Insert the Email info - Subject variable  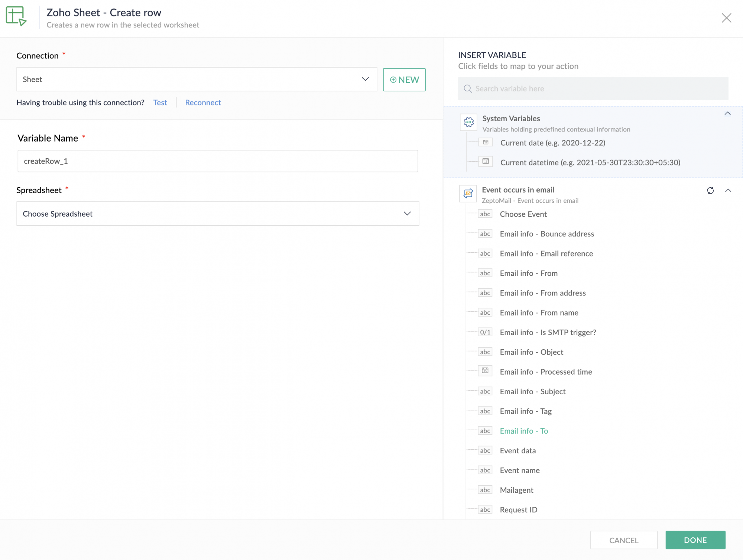point(532,391)
